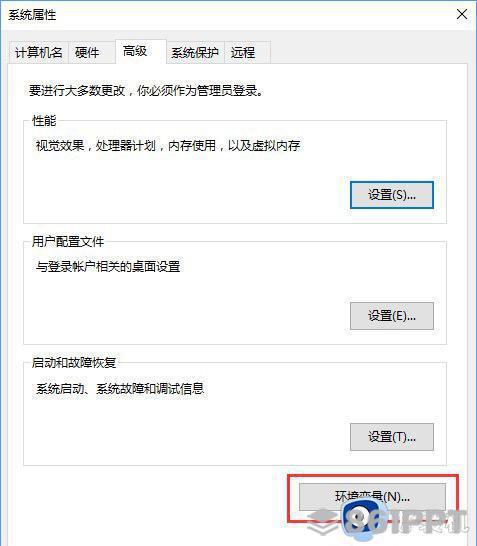This screenshot has height=546, width=477.
Task: Click the gray stacked-layers watermark graphic
Action: tap(322, 521)
